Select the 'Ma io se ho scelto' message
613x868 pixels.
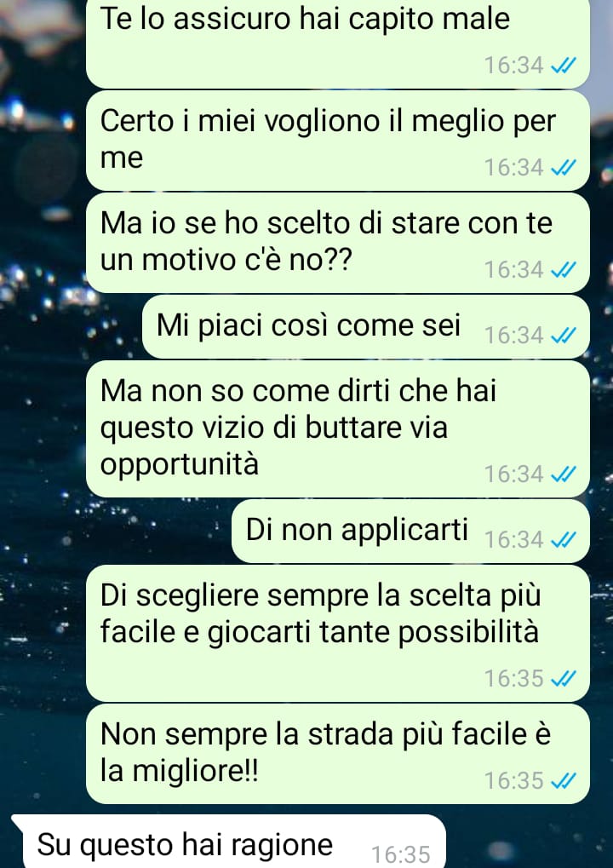[337, 243]
